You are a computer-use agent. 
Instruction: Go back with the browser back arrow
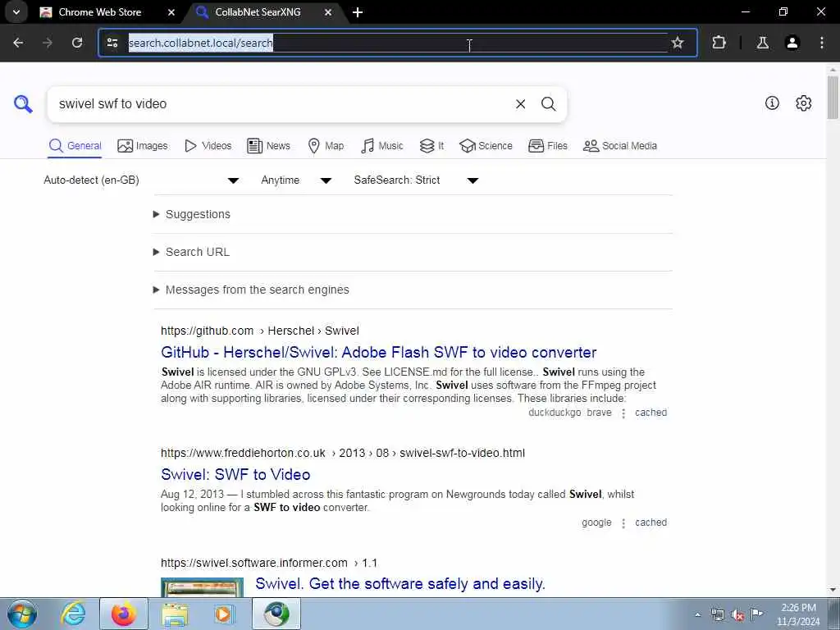(x=18, y=43)
